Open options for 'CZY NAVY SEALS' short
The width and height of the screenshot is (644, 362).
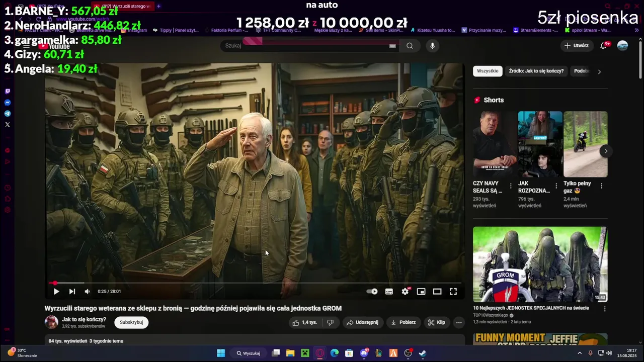click(x=511, y=186)
